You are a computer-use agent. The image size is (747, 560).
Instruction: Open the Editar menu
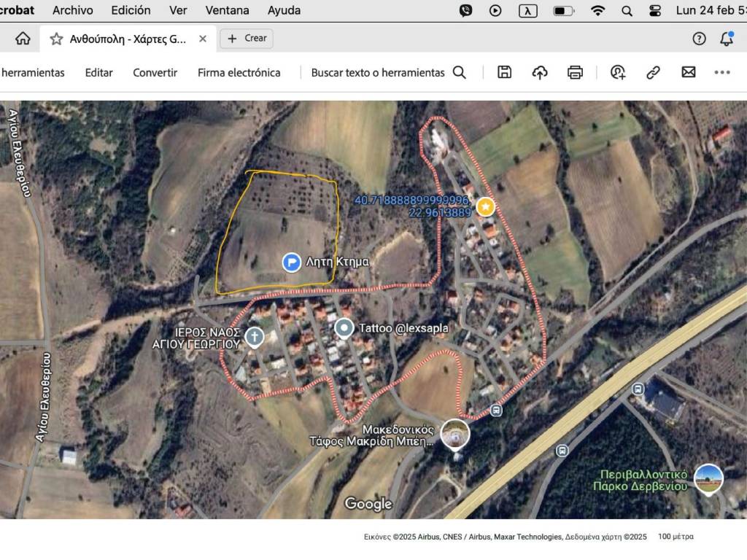[98, 72]
